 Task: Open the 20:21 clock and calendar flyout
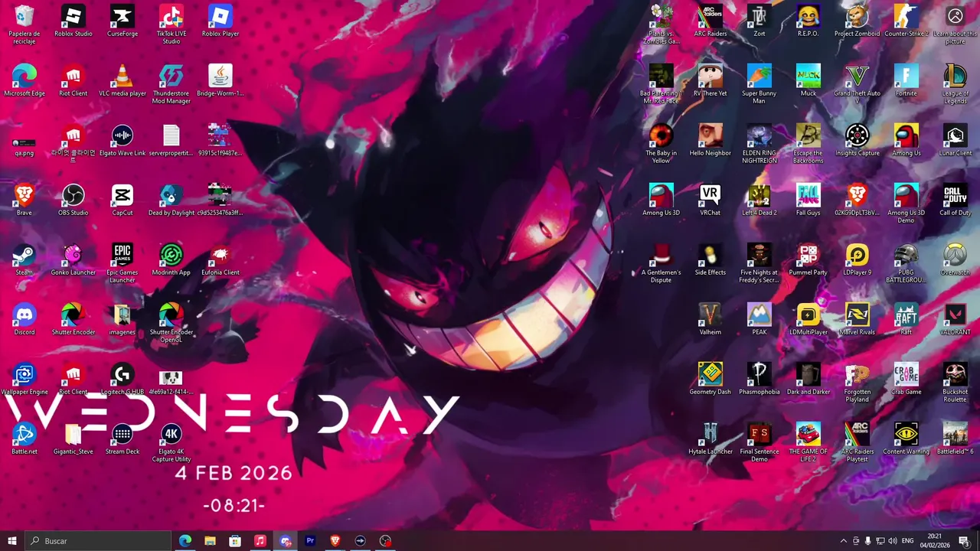point(935,541)
